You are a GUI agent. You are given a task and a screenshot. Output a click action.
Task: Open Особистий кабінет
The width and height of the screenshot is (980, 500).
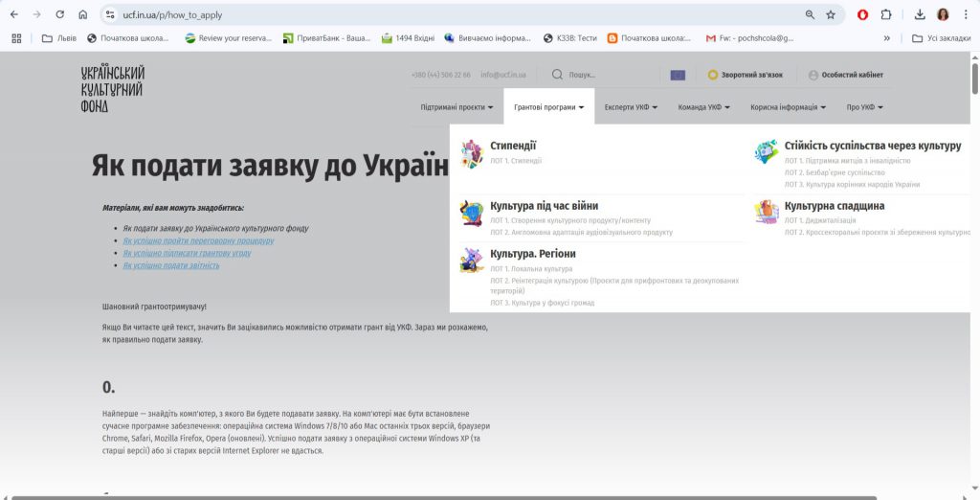pyautogui.click(x=846, y=75)
